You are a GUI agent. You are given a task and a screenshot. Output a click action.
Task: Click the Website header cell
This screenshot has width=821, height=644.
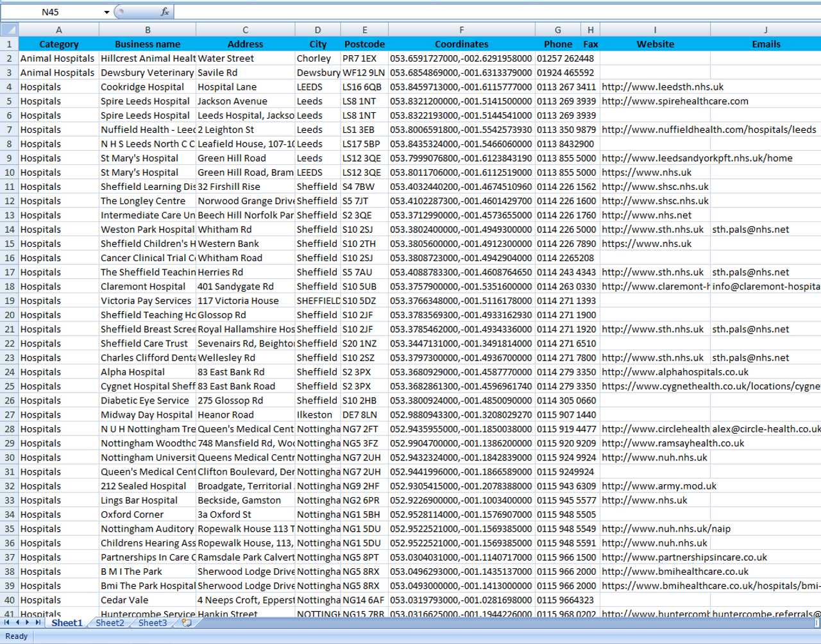pyautogui.click(x=656, y=44)
